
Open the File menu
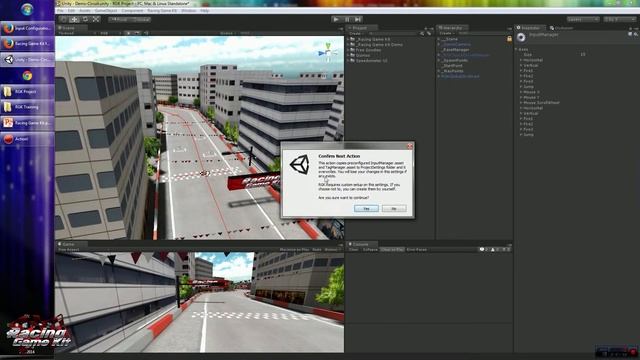click(x=60, y=11)
